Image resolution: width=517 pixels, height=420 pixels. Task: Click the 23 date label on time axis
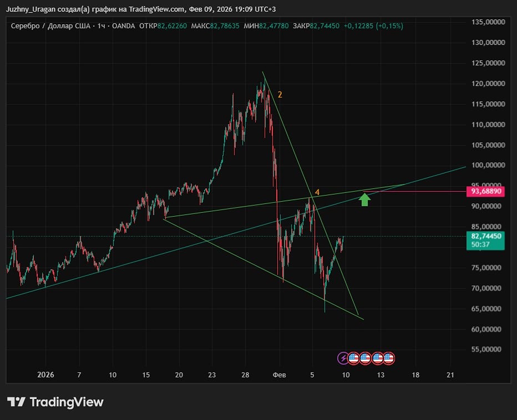tap(212, 375)
